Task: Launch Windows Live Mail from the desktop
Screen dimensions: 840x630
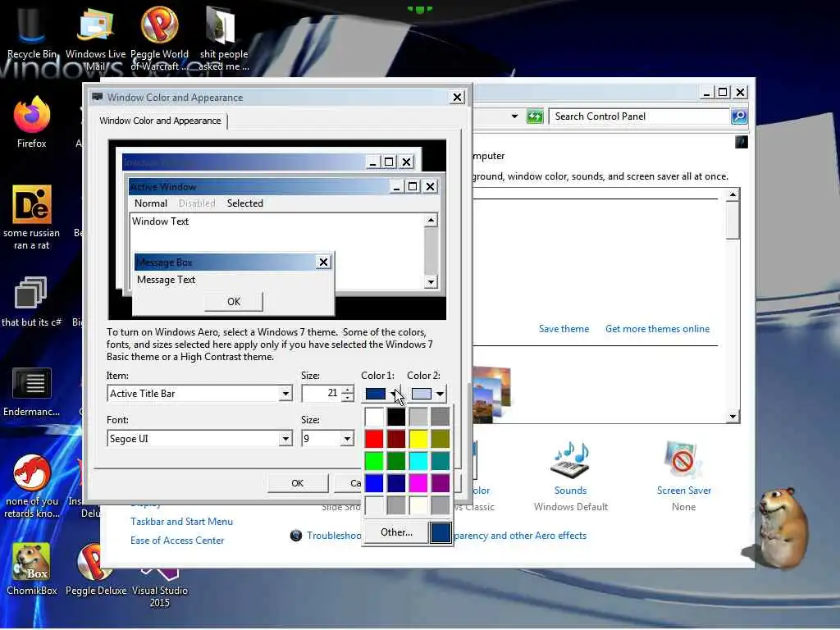Action: coord(95,38)
